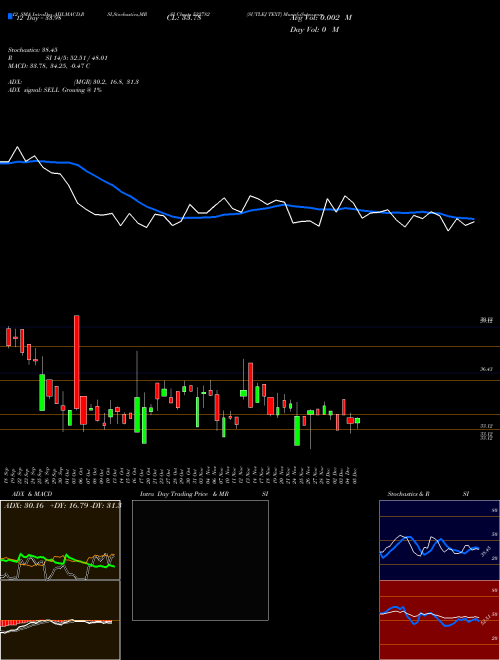This screenshot has height=660, width=500.
Task: Click the 'SI 14/3: 52.51 / 48.01' value
Action: [x=77, y=58]
